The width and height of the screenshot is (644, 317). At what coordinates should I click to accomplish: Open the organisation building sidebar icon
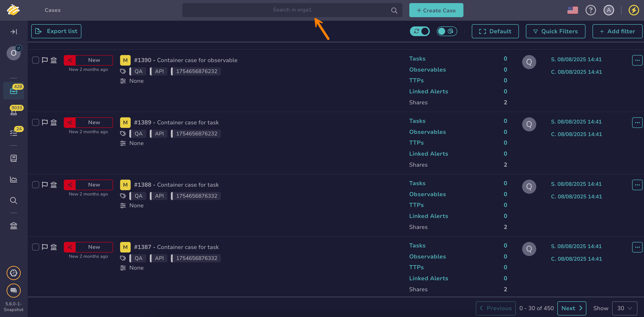coord(13,226)
